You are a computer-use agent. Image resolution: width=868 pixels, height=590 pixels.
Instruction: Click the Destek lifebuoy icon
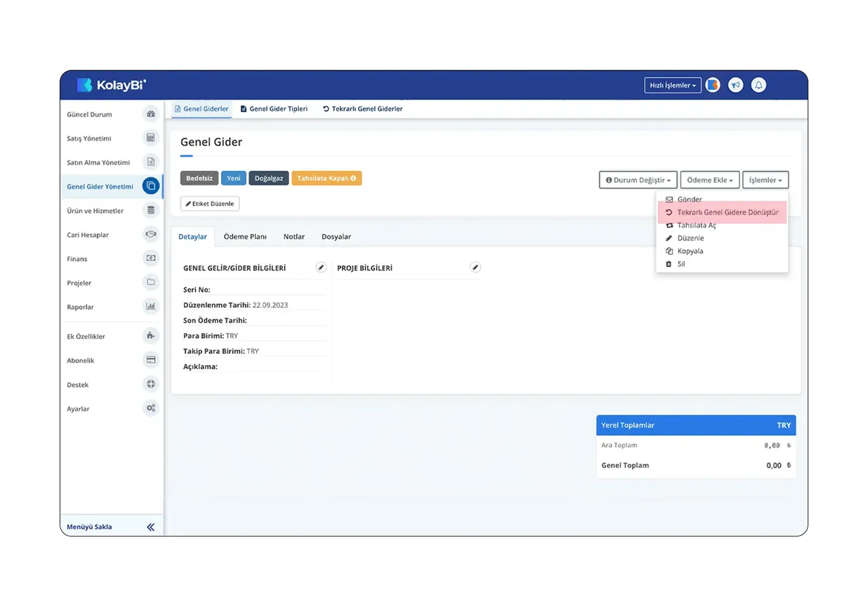pyautogui.click(x=151, y=385)
